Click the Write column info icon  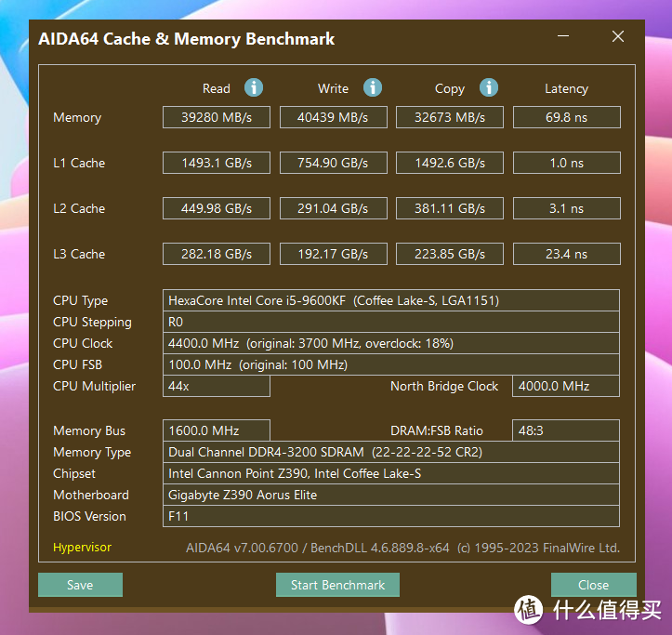pyautogui.click(x=373, y=88)
